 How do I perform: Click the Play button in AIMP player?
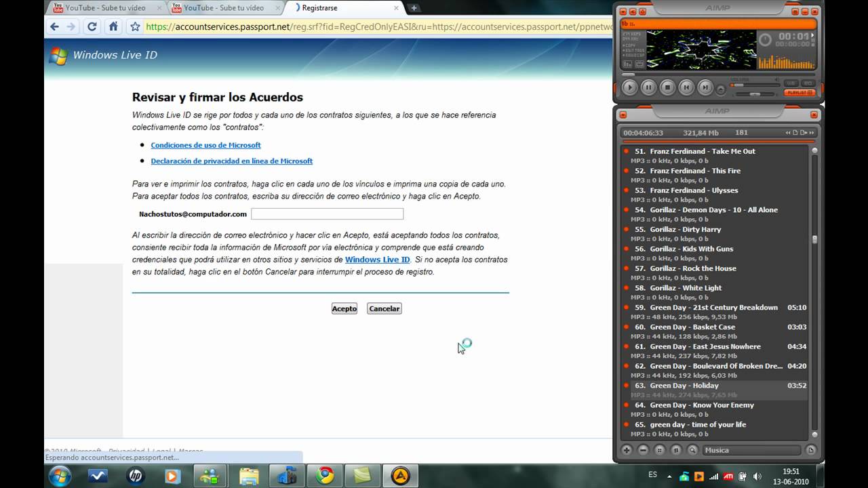click(629, 87)
